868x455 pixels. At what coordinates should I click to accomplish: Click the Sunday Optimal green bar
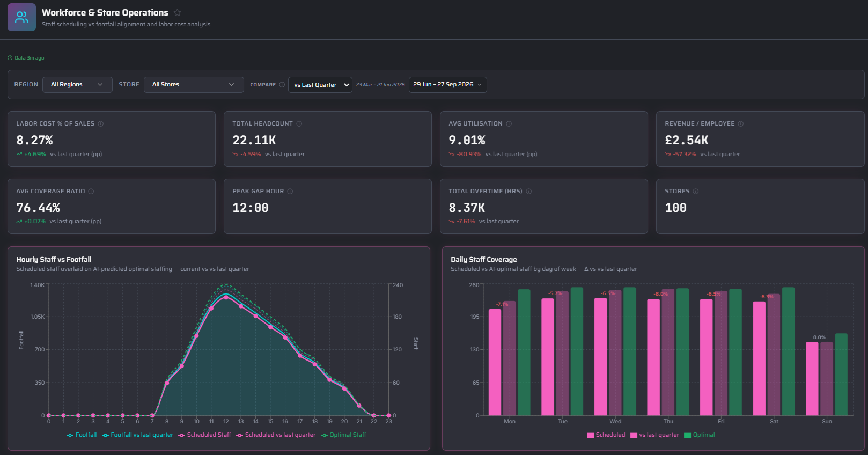pyautogui.click(x=841, y=375)
